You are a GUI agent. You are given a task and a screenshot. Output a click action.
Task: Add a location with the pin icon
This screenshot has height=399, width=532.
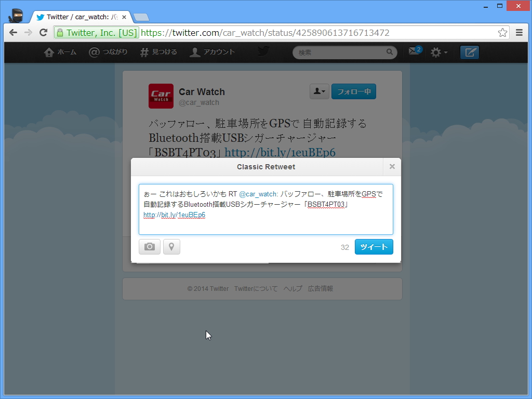171,247
